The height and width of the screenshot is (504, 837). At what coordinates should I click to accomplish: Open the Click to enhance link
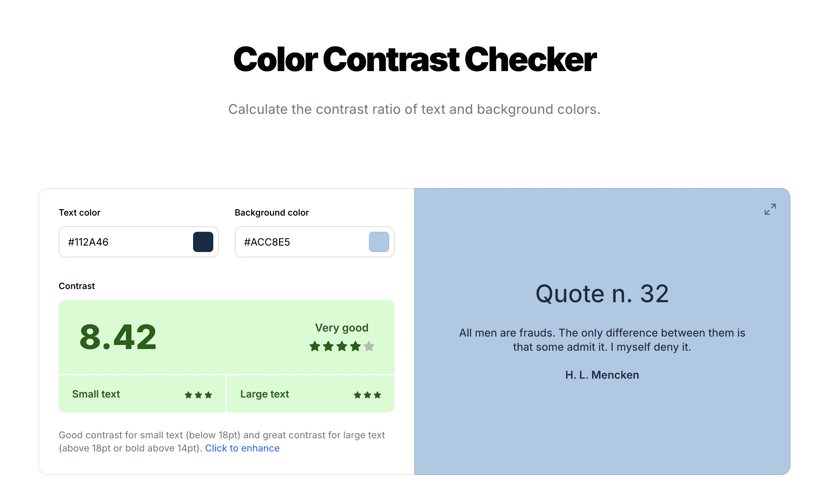[242, 448]
